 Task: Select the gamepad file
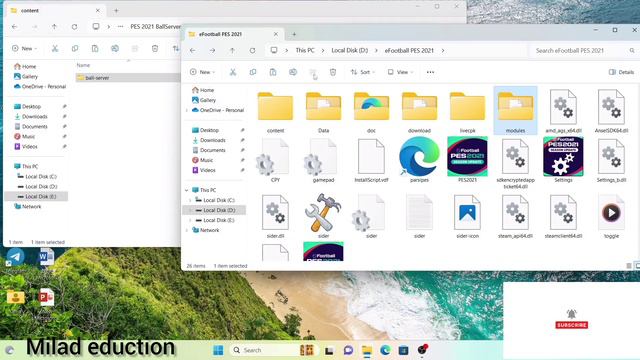point(323,160)
